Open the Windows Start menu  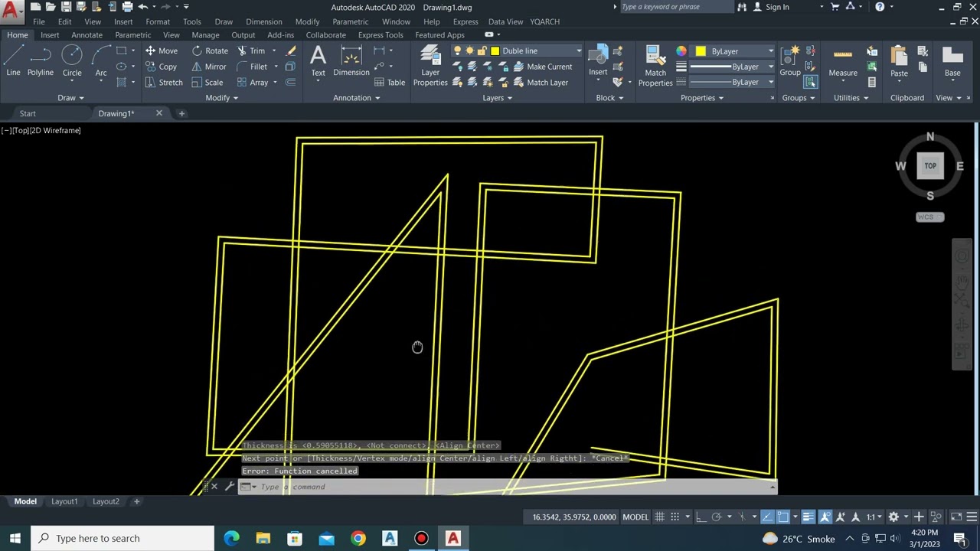[15, 538]
